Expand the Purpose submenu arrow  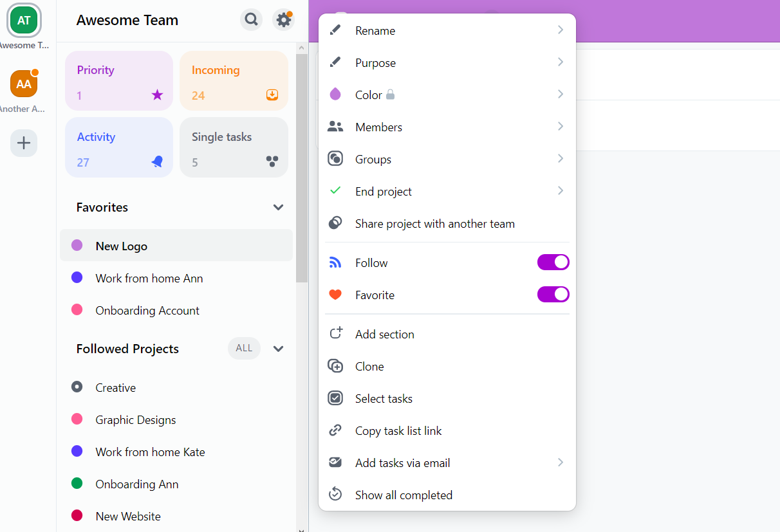coord(561,62)
